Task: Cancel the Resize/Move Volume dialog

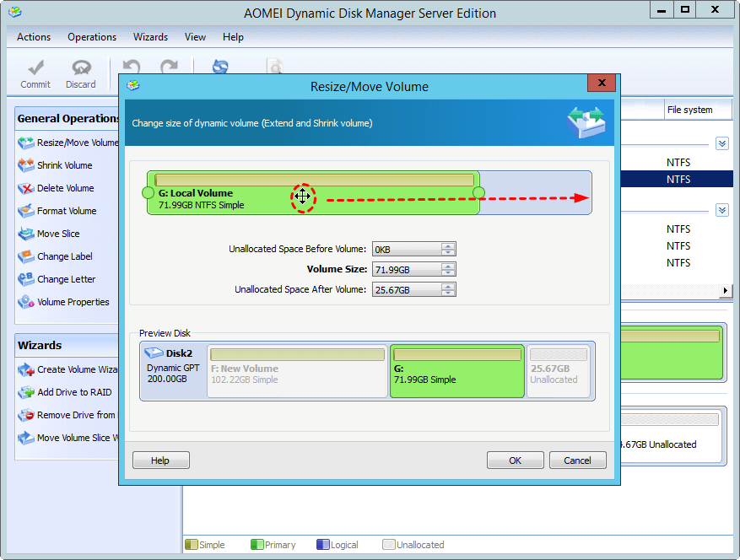Action: coord(578,460)
